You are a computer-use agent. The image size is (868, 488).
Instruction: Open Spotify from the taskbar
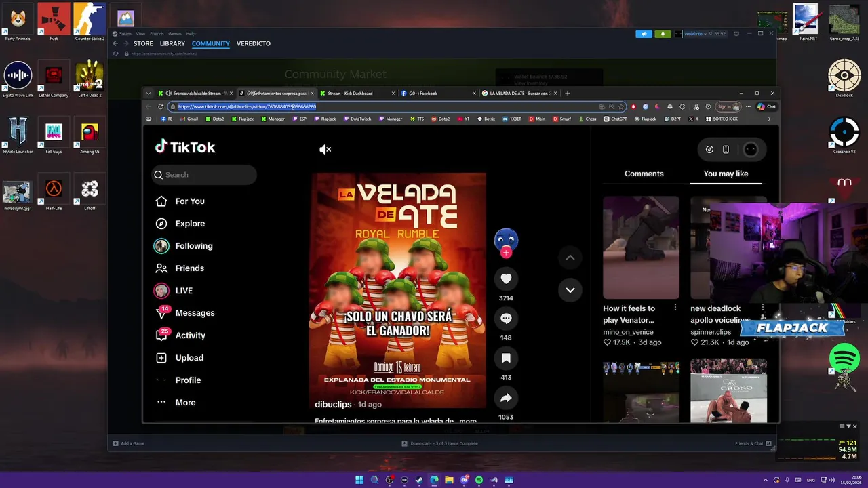[479, 480]
